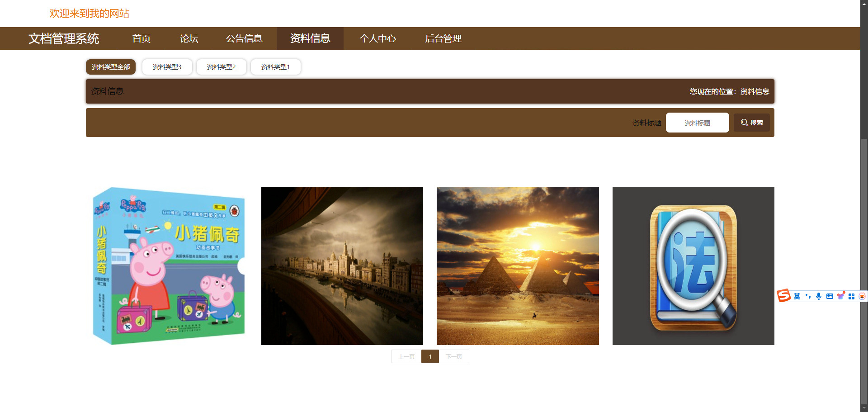
Task: Open the Sogou skin shirt icon
Action: [x=841, y=296]
